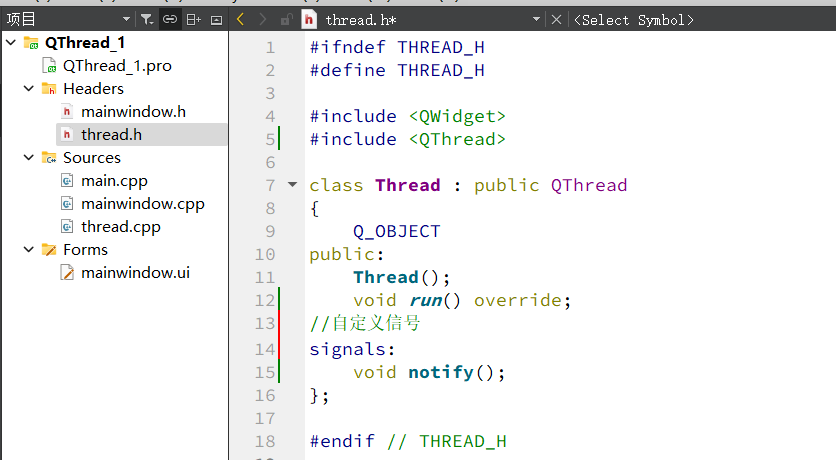Image resolution: width=836 pixels, height=460 pixels.
Task: Click the 'public:' keyword on line 10
Action: click(347, 254)
